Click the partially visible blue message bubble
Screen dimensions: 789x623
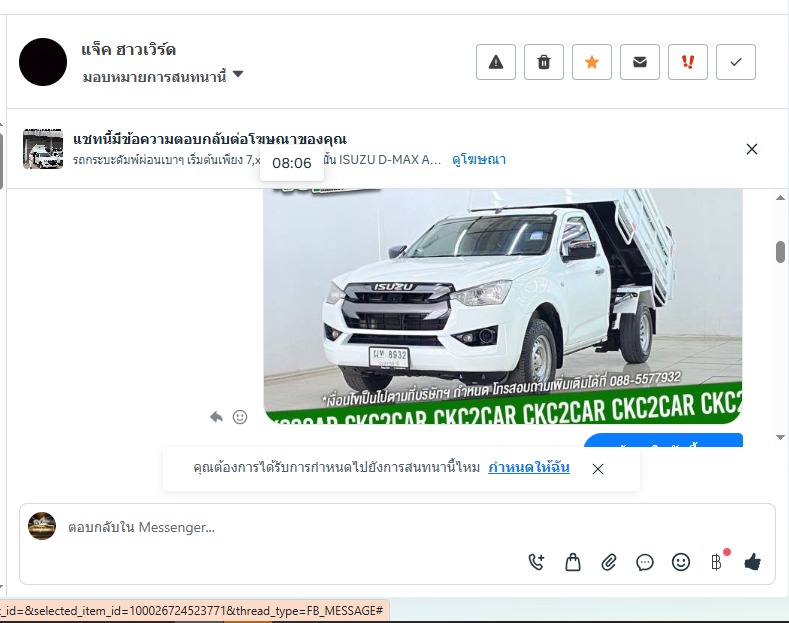663,440
